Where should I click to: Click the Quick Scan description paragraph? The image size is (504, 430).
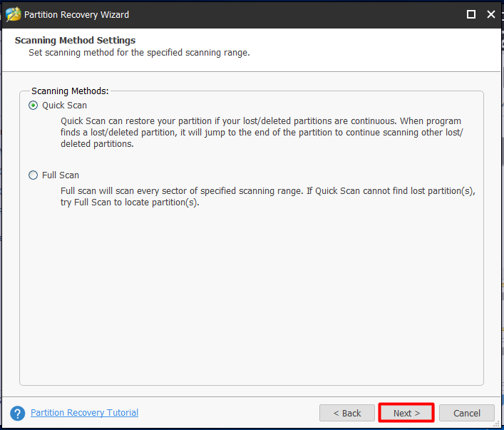tap(262, 132)
